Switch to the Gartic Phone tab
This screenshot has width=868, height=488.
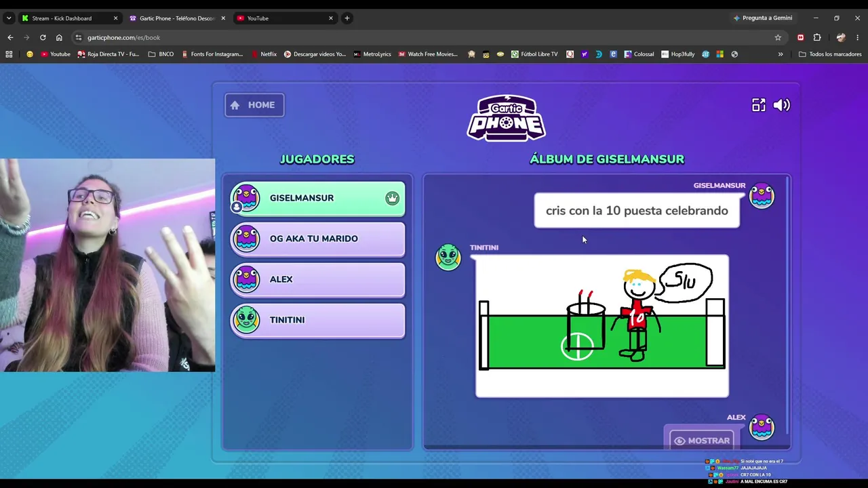tap(176, 18)
